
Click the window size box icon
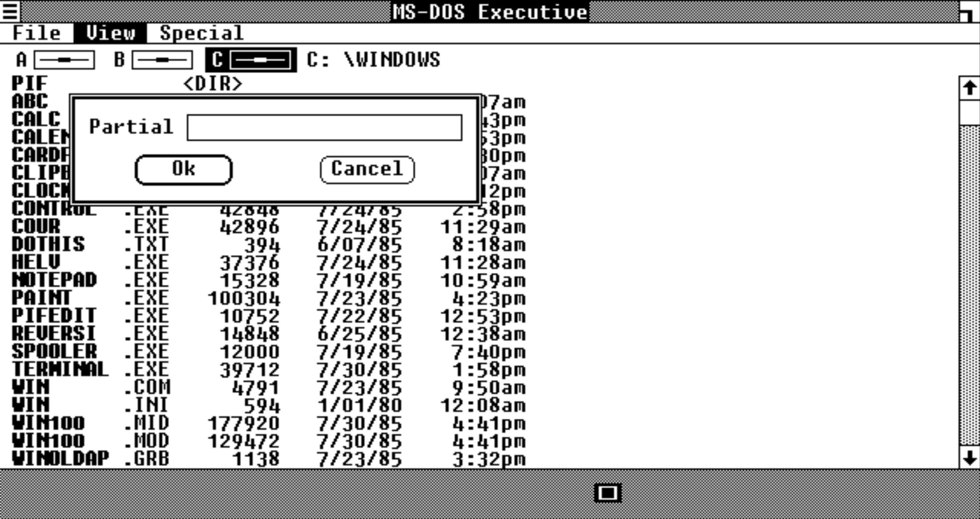tap(969, 11)
